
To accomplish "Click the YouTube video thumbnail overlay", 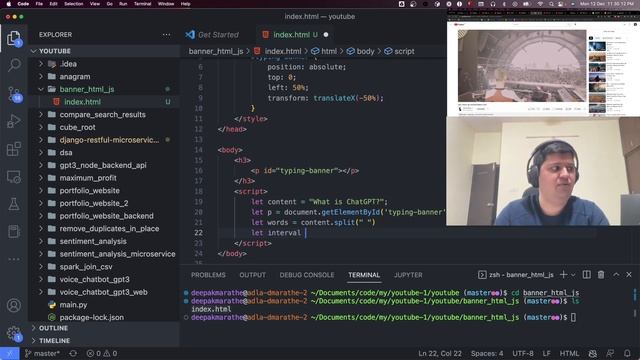I will [x=522, y=66].
